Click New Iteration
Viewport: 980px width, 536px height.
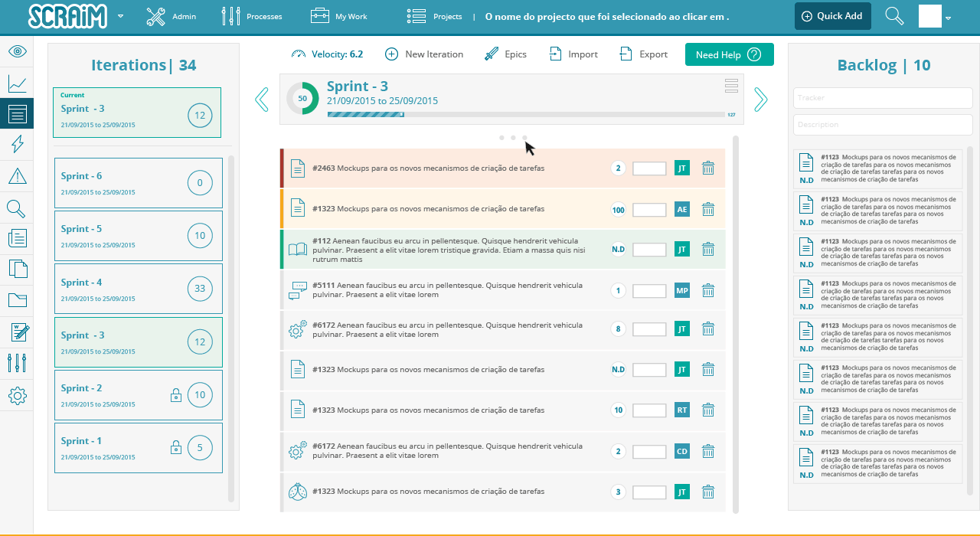point(423,54)
